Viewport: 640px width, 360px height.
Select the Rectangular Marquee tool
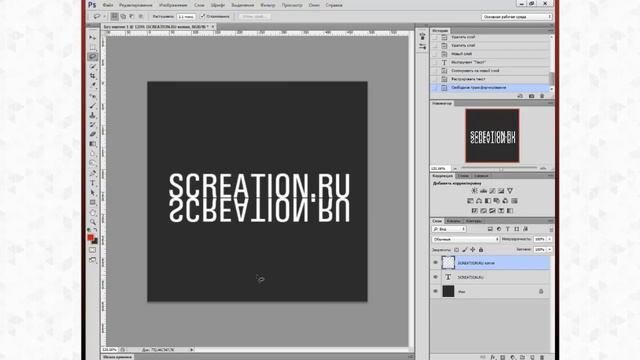coord(93,47)
